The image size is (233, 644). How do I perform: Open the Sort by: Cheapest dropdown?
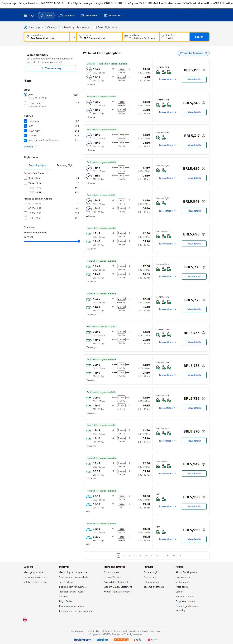pos(193,53)
